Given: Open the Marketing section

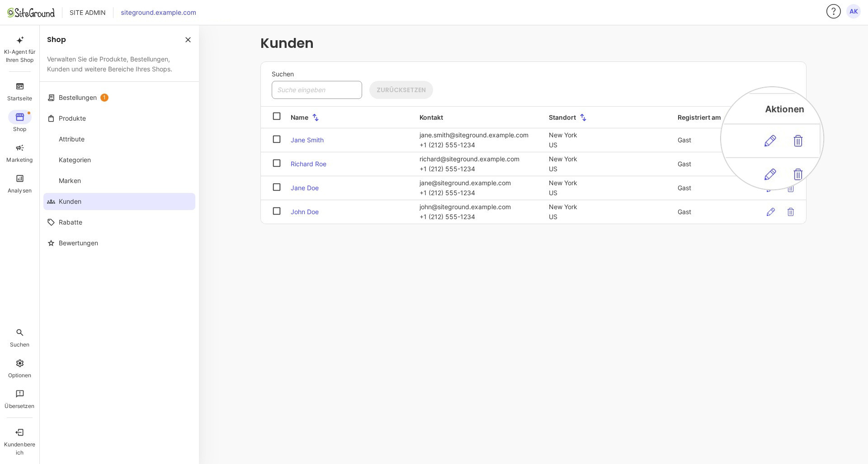Looking at the screenshot, I should pos(19,153).
